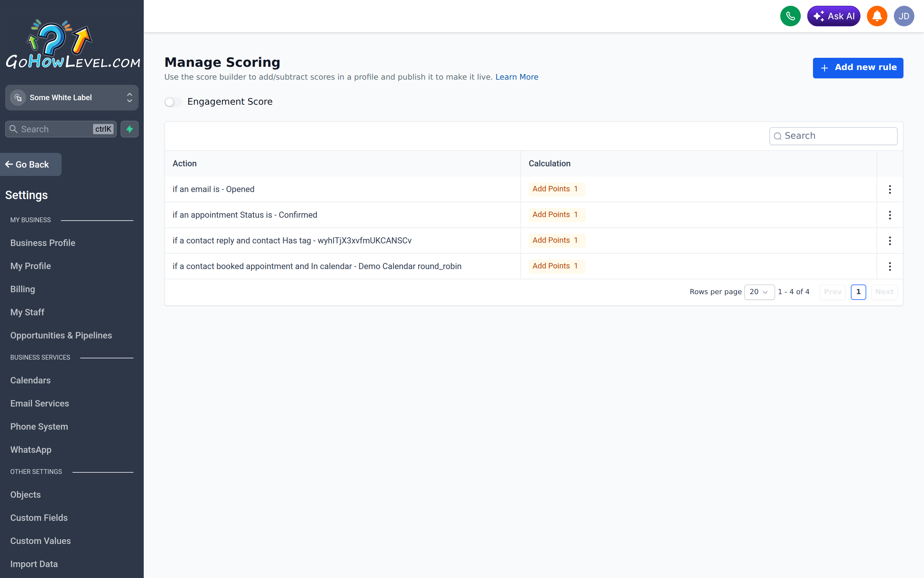Click the GoHowLevel.com logo

pos(73,44)
